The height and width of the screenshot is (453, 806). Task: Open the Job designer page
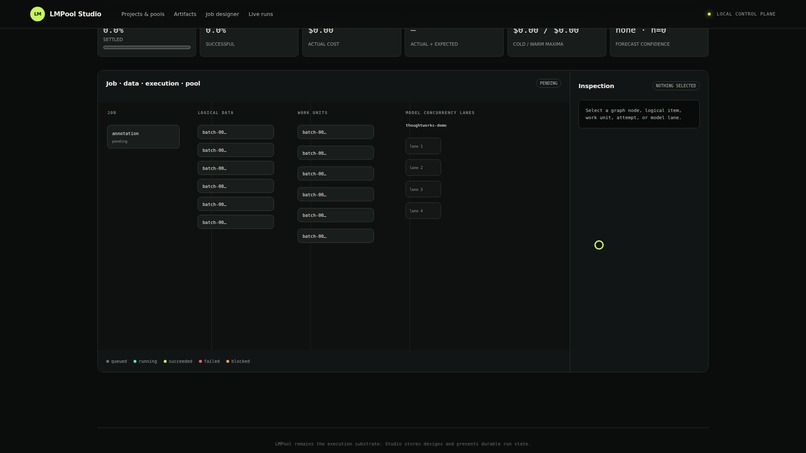[222, 14]
